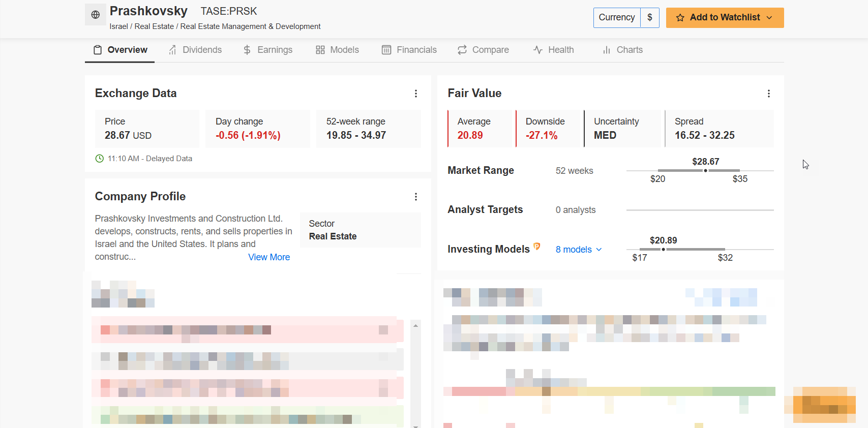Click the Spread value 16.52 - 32.25
The width and height of the screenshot is (868, 428).
(x=705, y=136)
